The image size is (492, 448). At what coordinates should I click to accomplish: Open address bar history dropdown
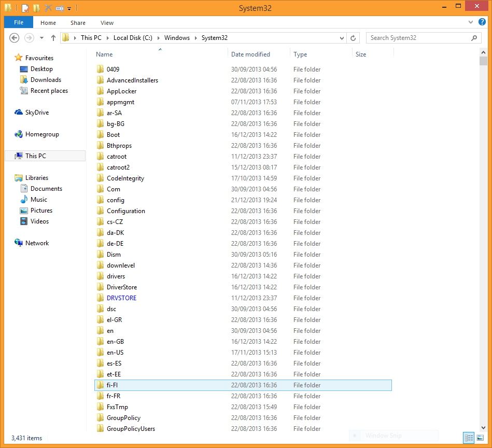click(x=342, y=38)
